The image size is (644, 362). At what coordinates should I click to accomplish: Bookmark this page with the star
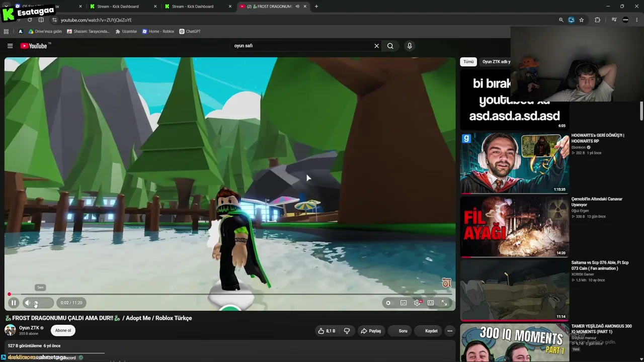[582, 20]
